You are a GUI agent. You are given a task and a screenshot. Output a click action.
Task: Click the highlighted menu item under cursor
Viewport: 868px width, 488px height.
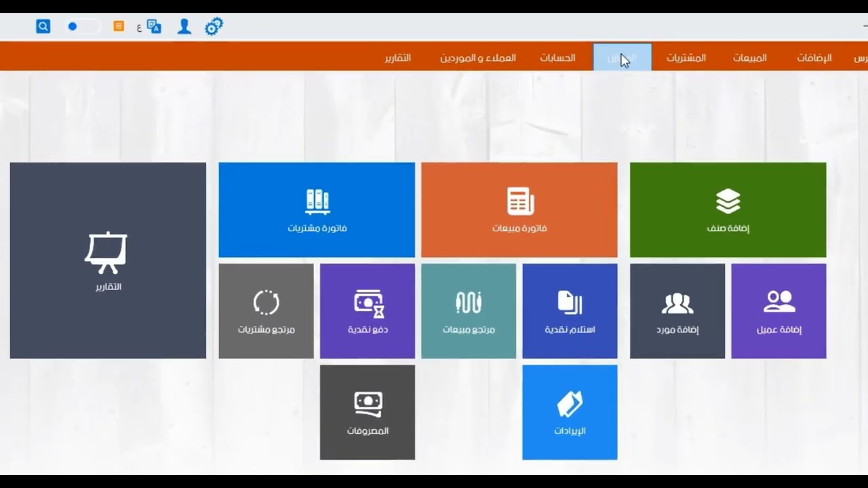pyautogui.click(x=623, y=58)
